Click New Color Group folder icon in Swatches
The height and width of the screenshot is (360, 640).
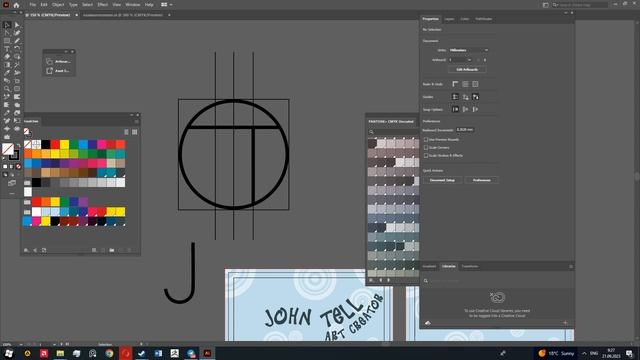coord(112,250)
